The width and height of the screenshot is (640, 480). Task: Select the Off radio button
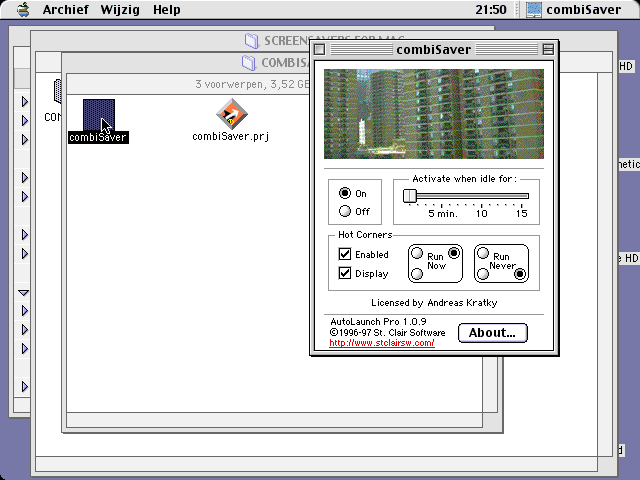click(x=345, y=211)
